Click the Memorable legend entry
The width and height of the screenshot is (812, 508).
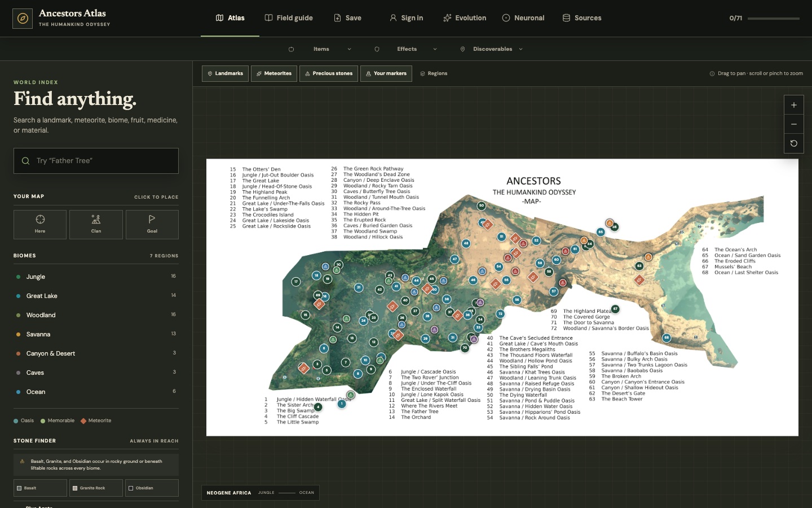pos(58,421)
